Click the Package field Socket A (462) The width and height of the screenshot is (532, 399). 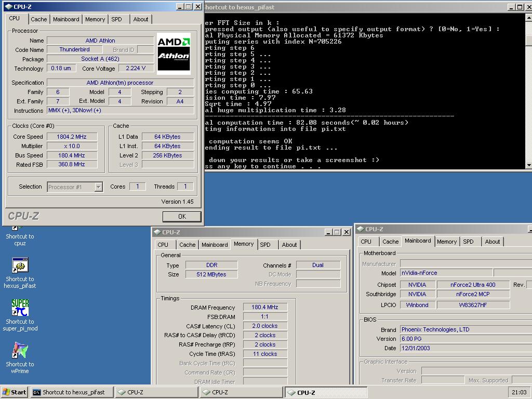click(x=100, y=59)
